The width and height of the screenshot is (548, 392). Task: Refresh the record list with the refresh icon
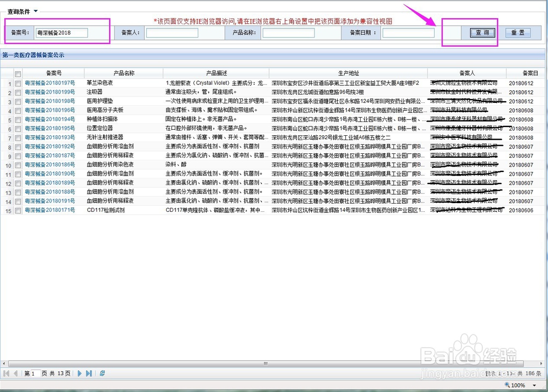(x=102, y=373)
